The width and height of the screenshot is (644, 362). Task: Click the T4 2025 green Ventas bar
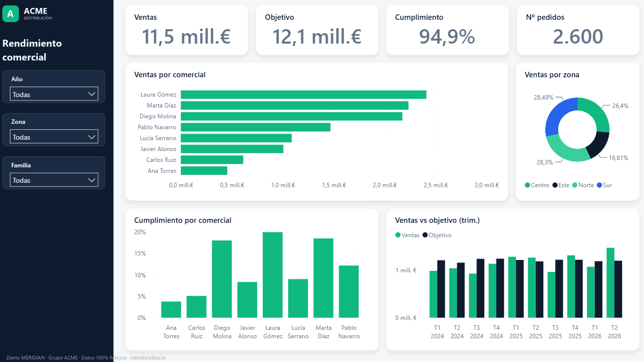[571, 286]
